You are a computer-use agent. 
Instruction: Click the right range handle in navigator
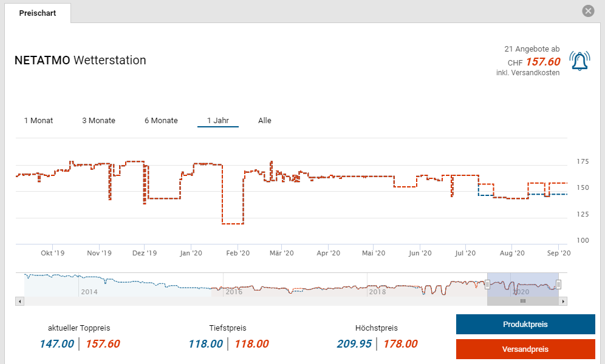[x=558, y=284]
